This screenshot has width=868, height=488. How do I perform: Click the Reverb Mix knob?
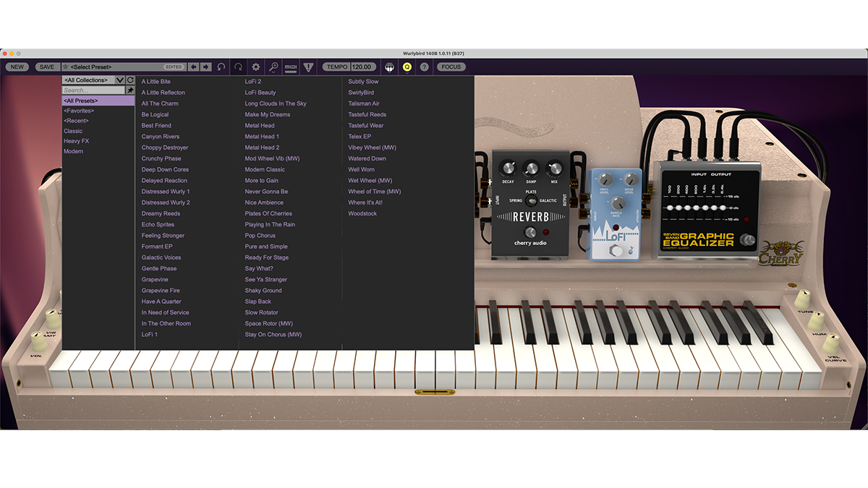click(554, 168)
